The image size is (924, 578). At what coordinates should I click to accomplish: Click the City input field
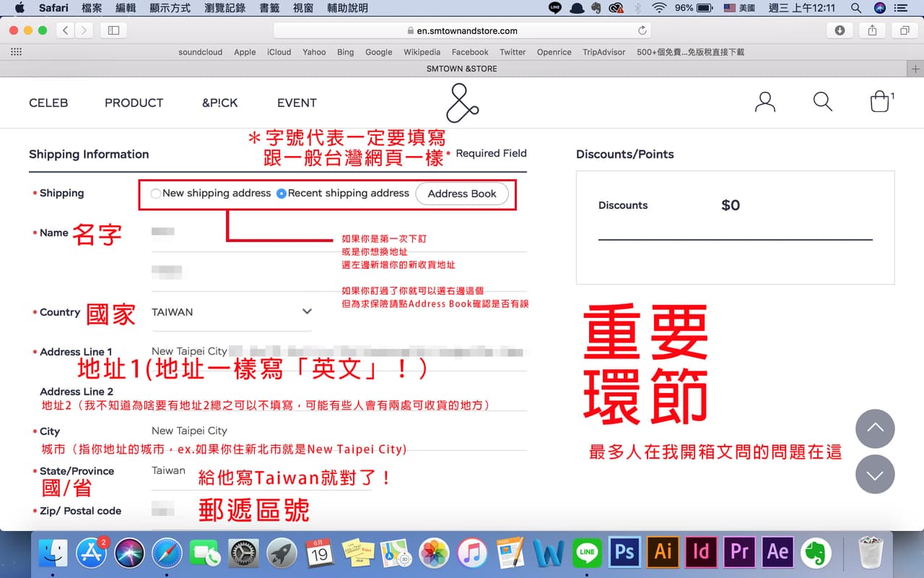(339, 431)
